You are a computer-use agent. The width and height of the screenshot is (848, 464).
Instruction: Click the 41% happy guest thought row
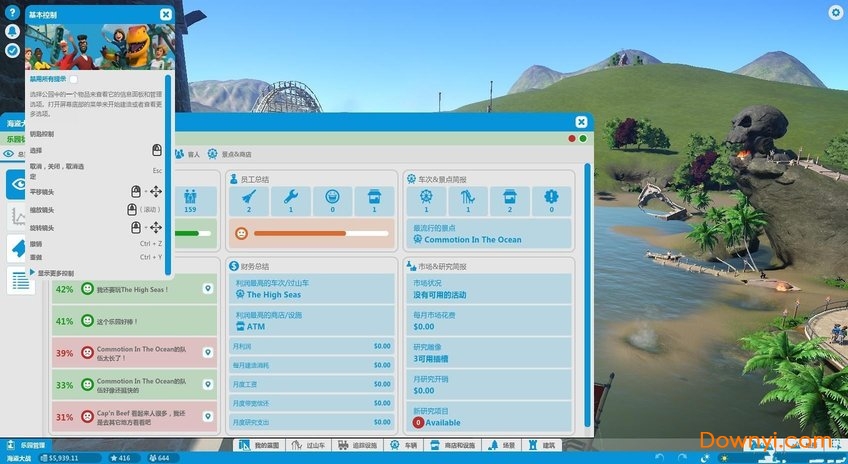coord(134,321)
